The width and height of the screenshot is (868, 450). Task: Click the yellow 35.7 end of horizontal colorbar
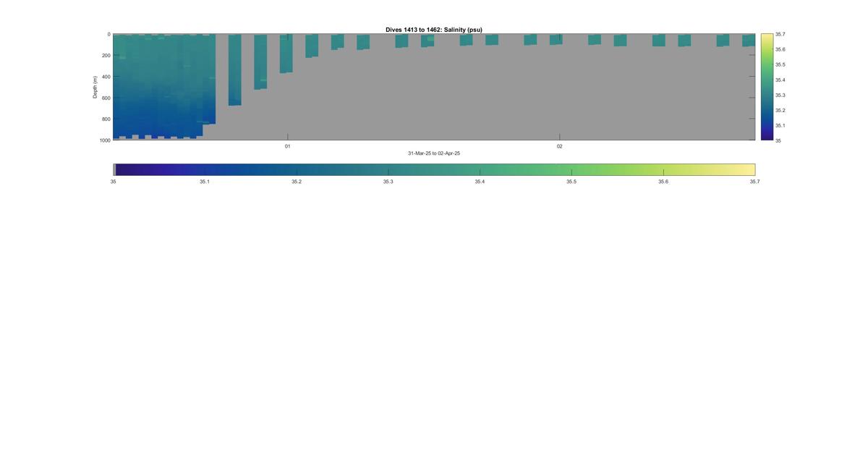click(x=750, y=169)
